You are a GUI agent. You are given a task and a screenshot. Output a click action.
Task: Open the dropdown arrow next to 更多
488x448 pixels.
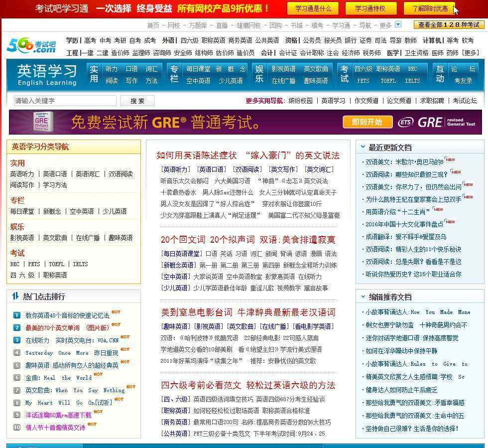click(x=398, y=24)
